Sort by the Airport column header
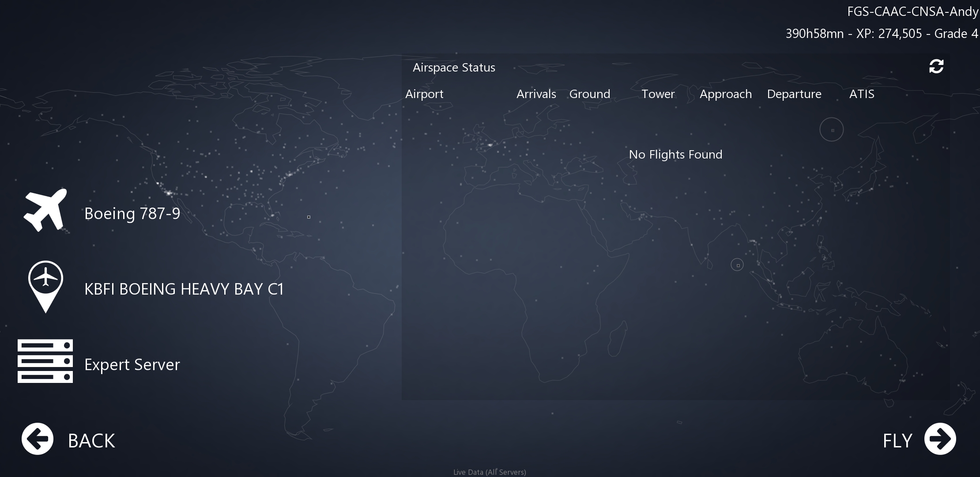 (x=424, y=94)
